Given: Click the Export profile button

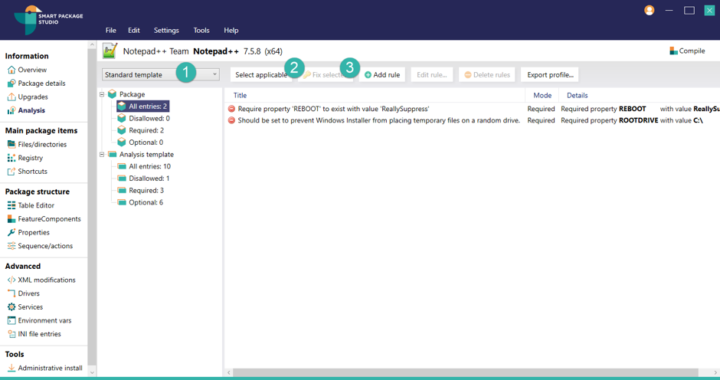Looking at the screenshot, I should (x=550, y=75).
